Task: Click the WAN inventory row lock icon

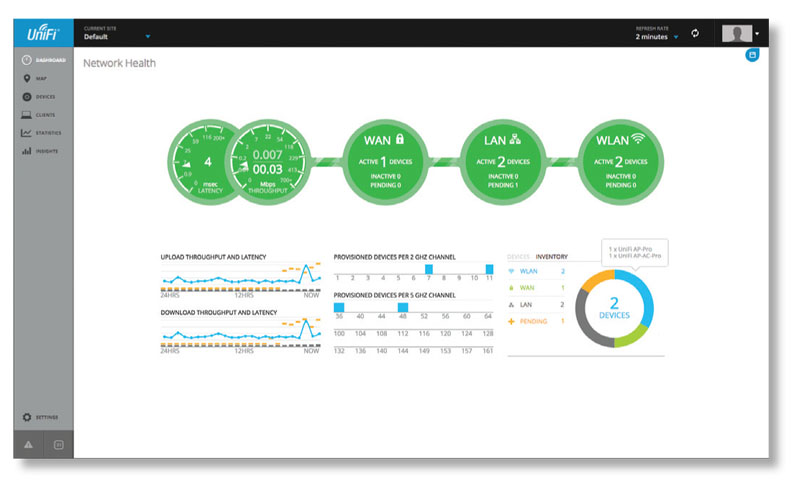Action: [x=511, y=288]
